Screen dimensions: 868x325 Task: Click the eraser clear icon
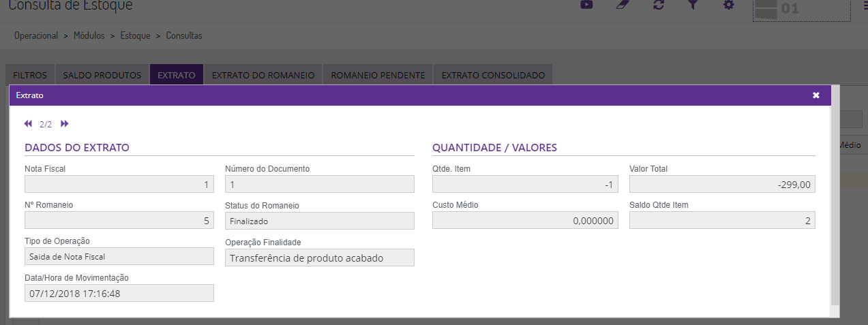[622, 5]
